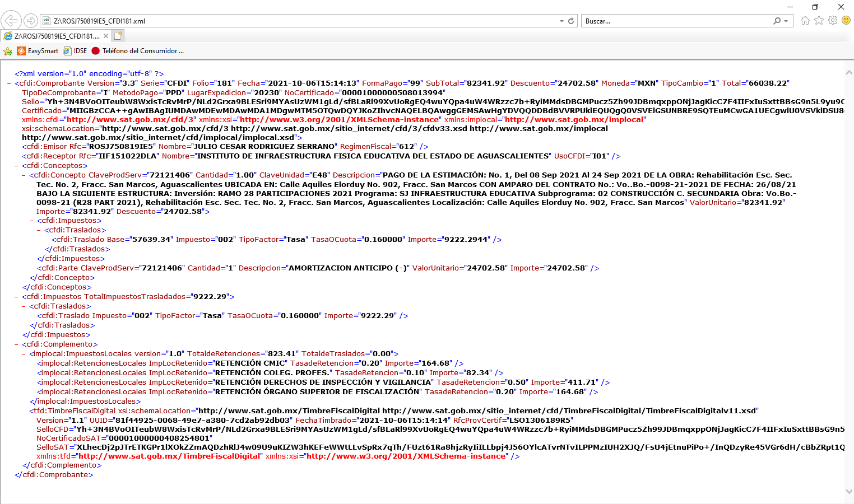Viewport: 854px width, 504px height.
Task: Collapse the cfdi:Complemento node
Action: (x=16, y=344)
